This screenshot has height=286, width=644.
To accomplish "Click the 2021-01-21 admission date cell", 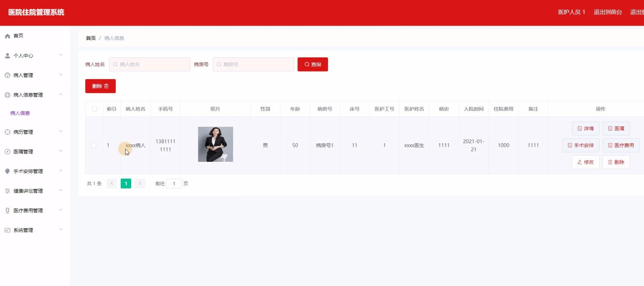I will click(x=474, y=145).
